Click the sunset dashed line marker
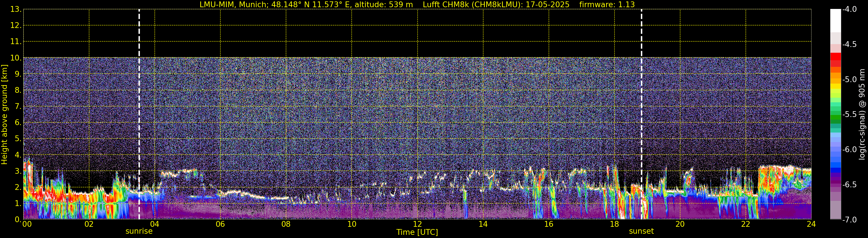Viewport: 868px width, 238px height. (x=641, y=114)
